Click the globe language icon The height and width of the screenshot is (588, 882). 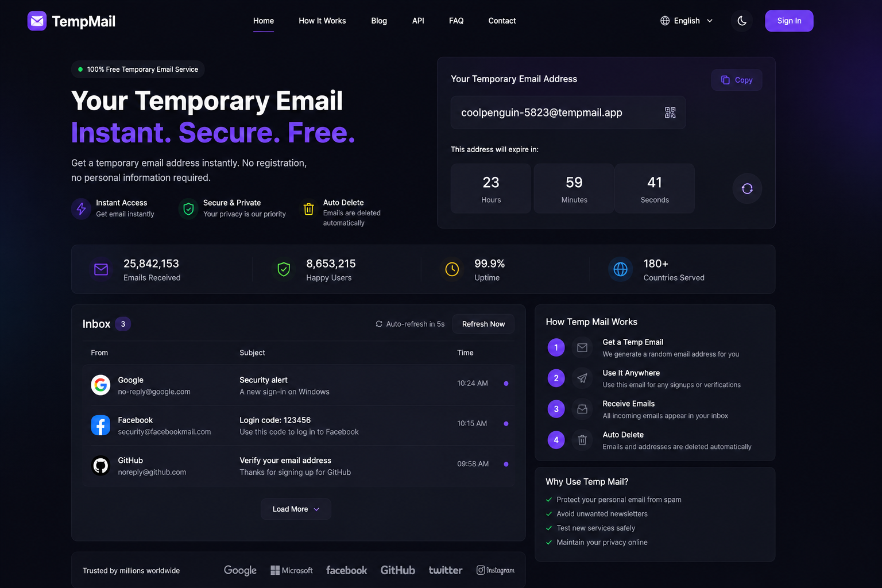click(x=665, y=21)
